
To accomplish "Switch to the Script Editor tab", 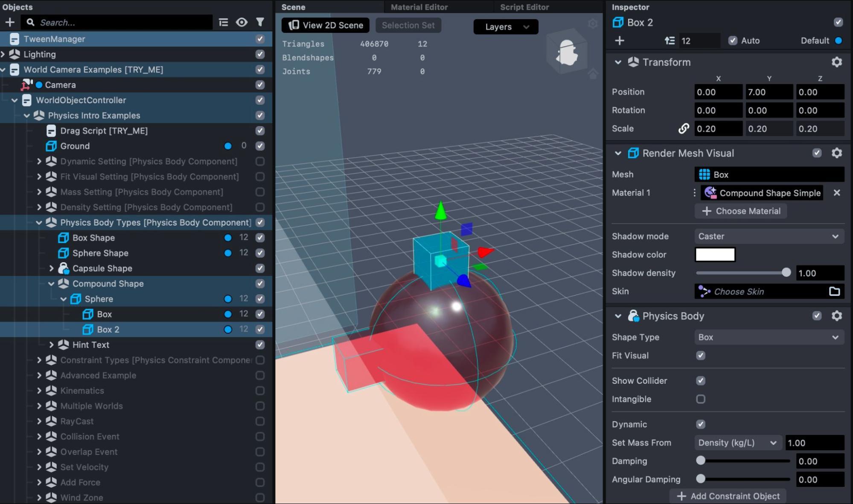I will tap(524, 7).
